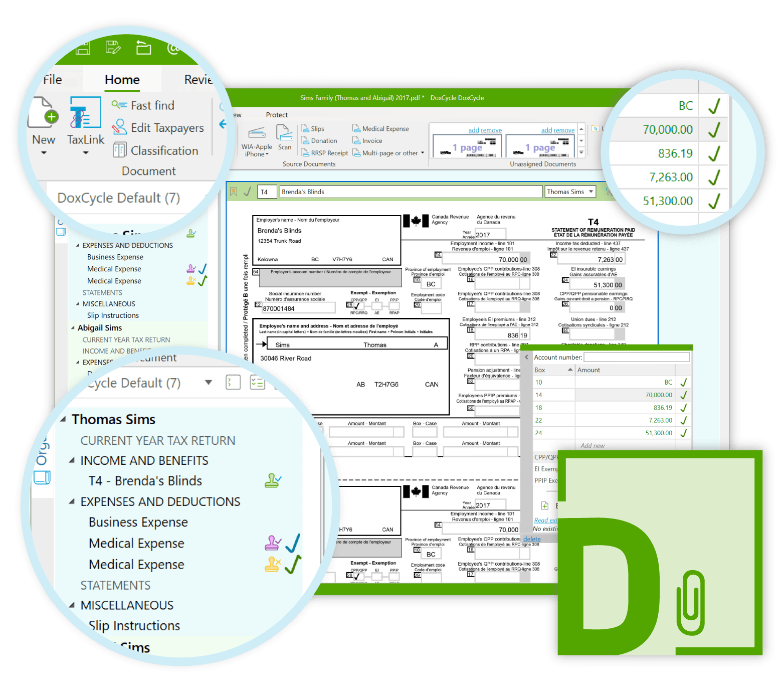Click the Scan button icon
The height and width of the screenshot is (694, 784).
point(284,133)
